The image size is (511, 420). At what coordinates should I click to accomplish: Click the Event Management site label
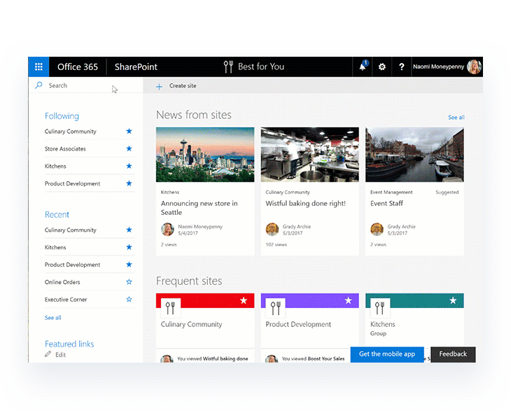(x=391, y=192)
